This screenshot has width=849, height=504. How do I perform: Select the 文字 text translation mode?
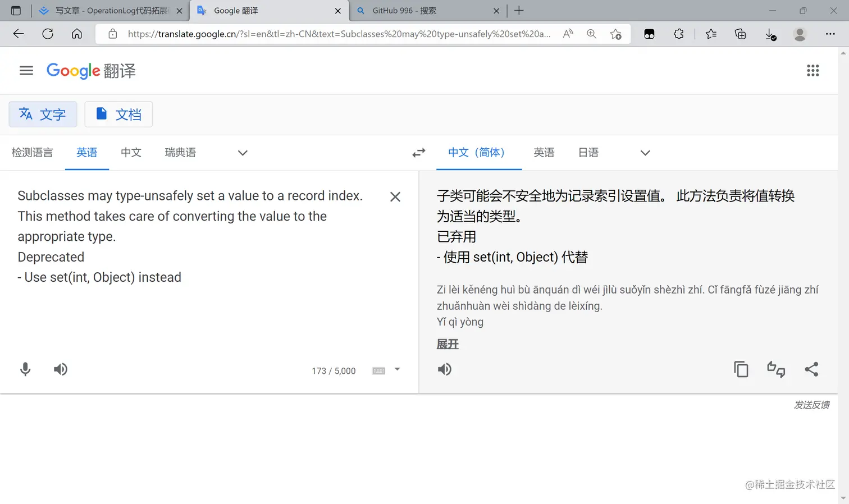click(43, 114)
